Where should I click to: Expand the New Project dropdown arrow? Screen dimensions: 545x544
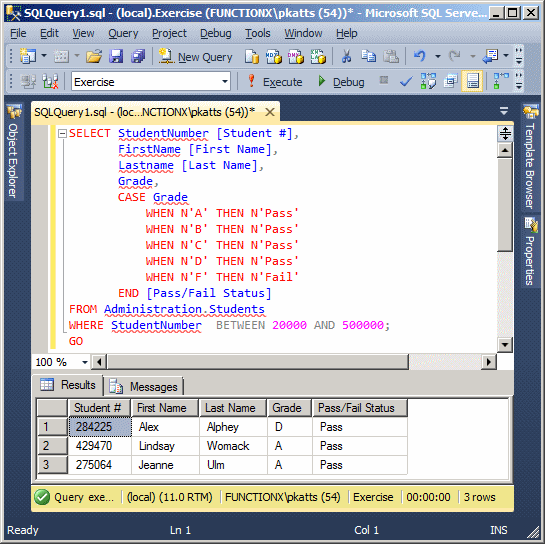tap(44, 56)
